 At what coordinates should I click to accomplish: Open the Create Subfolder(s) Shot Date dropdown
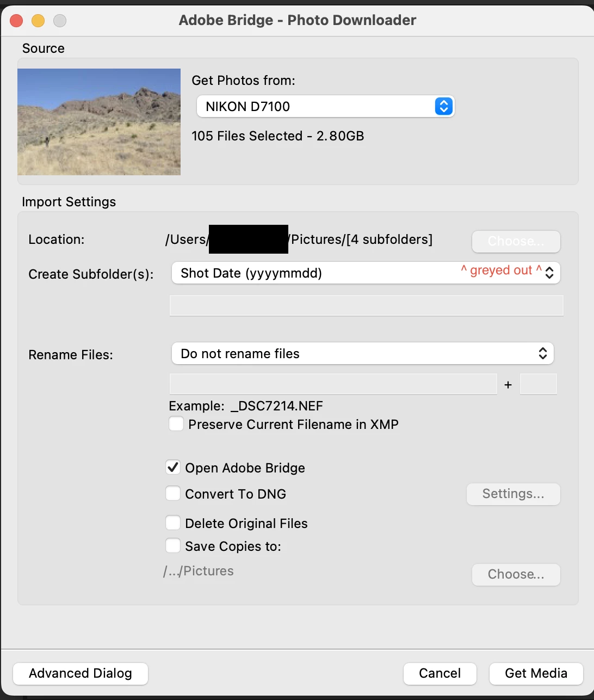[x=366, y=273]
